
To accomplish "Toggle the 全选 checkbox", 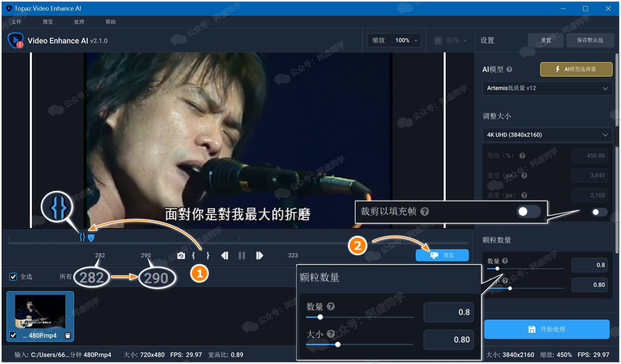I will pos(13,277).
